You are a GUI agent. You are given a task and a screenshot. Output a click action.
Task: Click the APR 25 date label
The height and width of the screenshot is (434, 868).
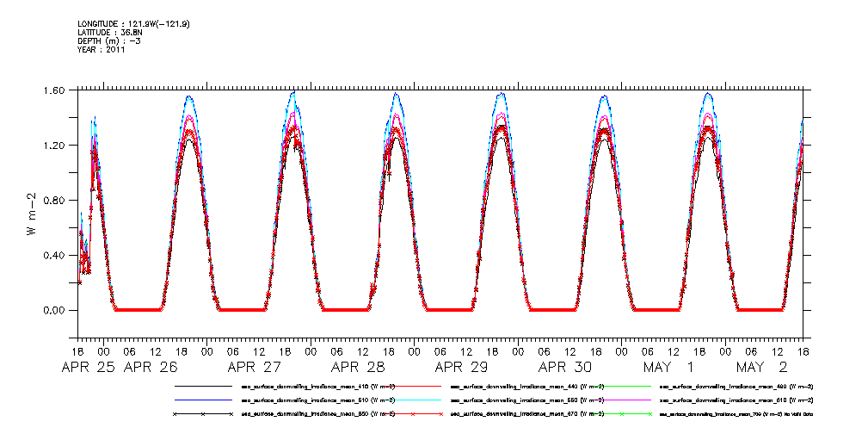pyautogui.click(x=89, y=367)
